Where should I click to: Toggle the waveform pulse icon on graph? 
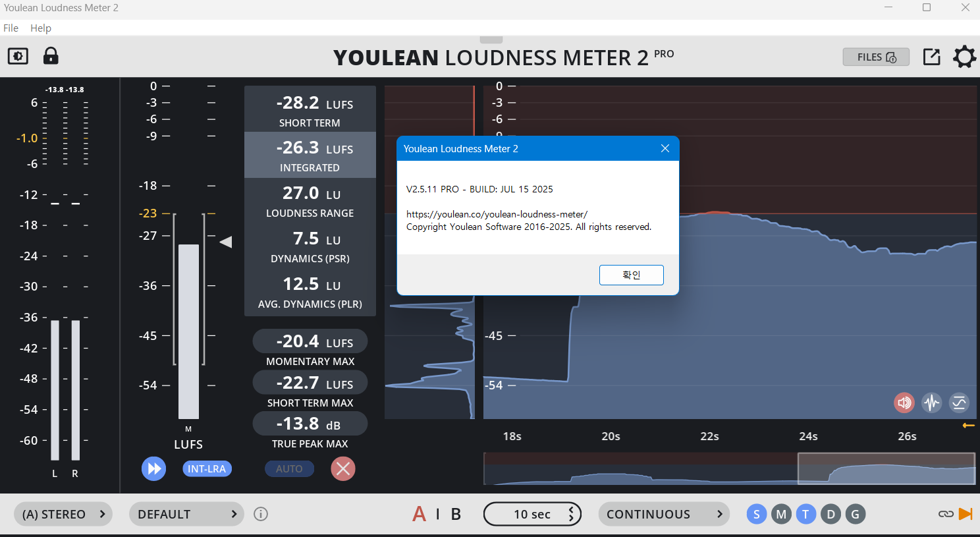pyautogui.click(x=931, y=403)
